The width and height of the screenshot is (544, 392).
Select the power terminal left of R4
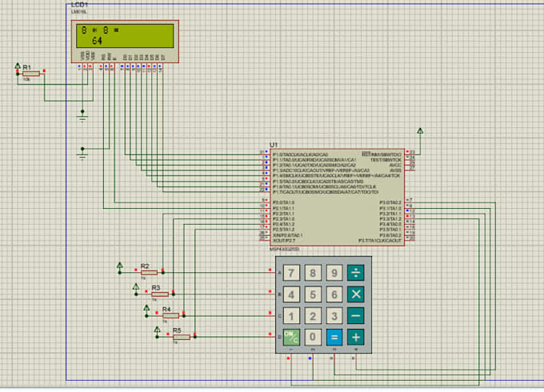click(x=146, y=310)
